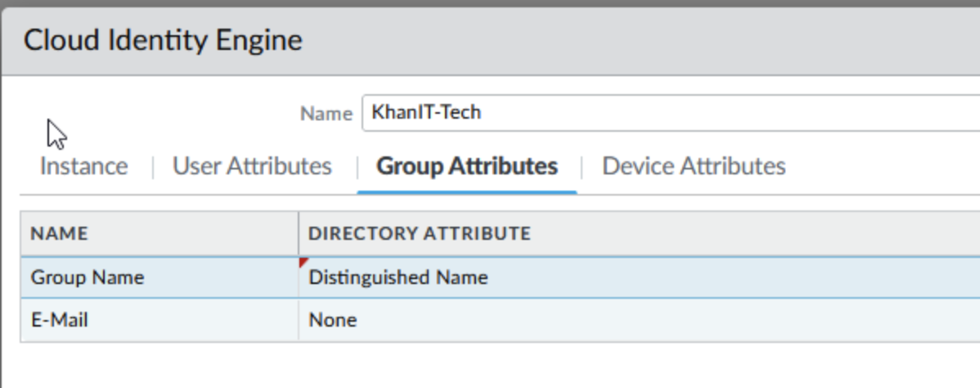Open the None attribute dropdown for E-Mail
The image size is (980, 388).
click(x=333, y=320)
